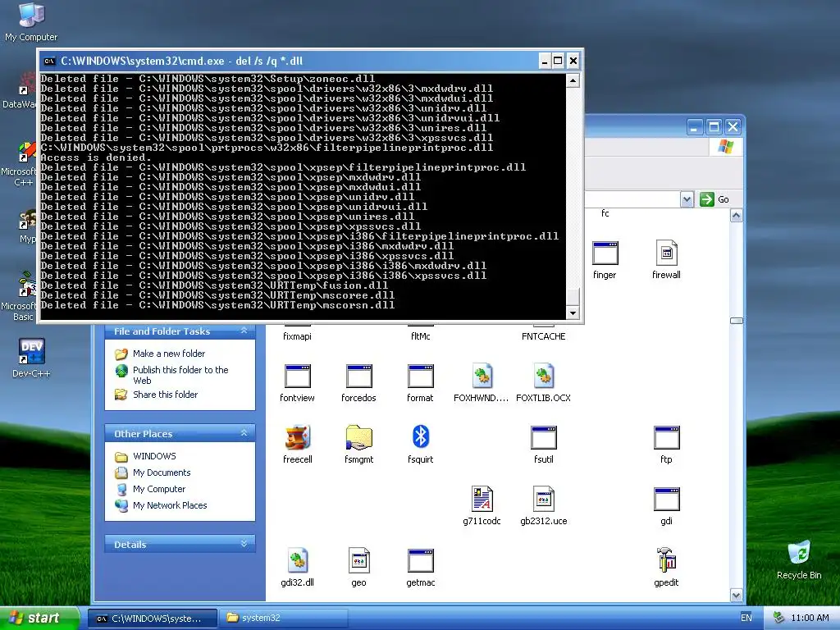
Task: Click Explorer window scroll up arrow
Action: pyautogui.click(x=736, y=216)
